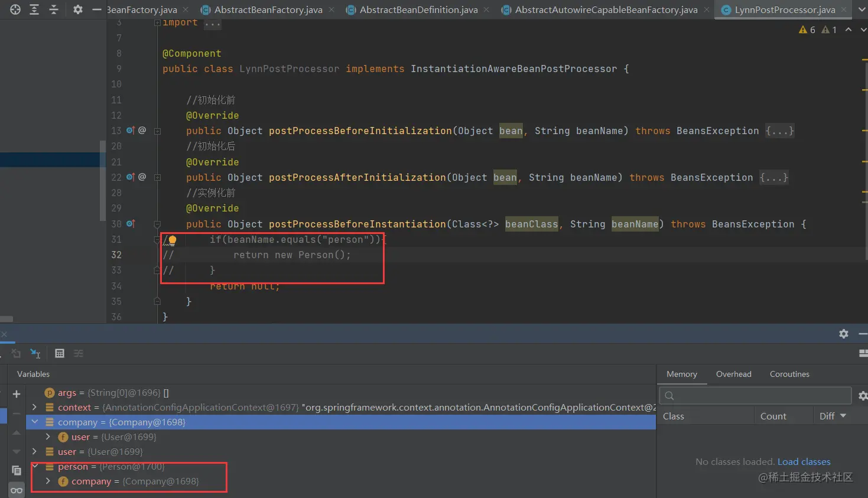Screen dimensions: 868x498
Task: Expand the context variable node
Action: point(34,407)
